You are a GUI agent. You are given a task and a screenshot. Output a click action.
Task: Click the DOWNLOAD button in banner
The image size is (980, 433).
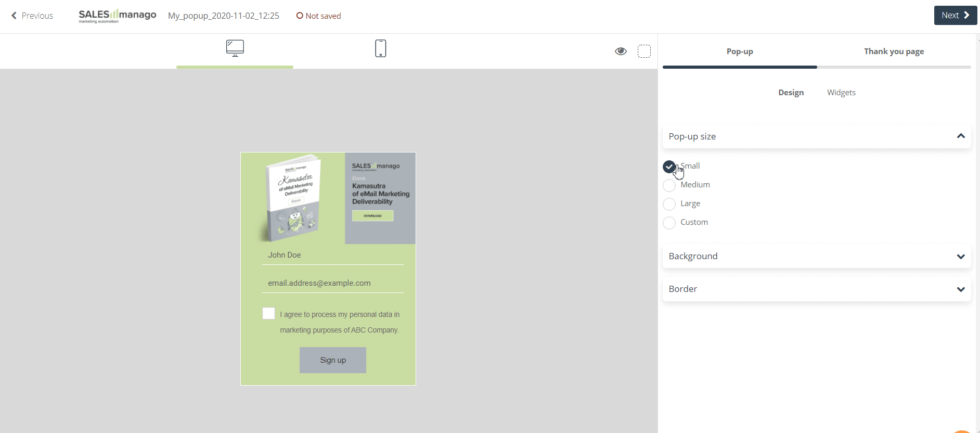373,215
